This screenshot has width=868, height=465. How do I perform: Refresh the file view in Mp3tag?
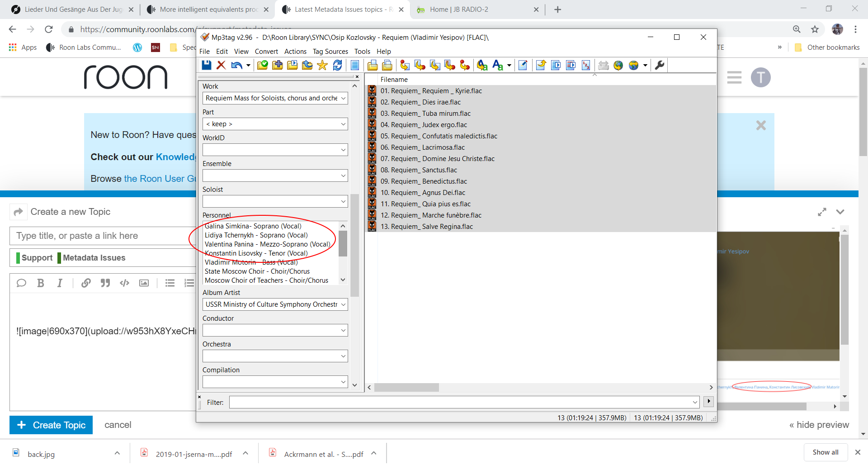point(337,65)
